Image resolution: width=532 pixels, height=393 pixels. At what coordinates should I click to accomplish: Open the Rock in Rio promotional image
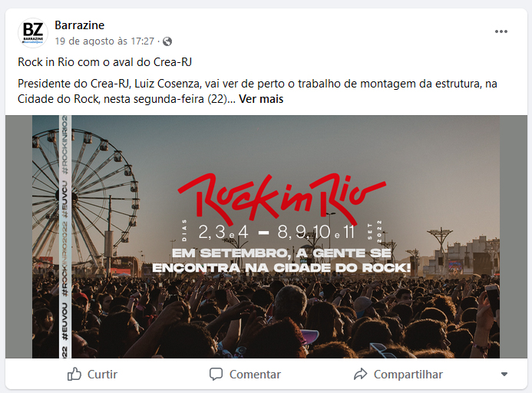266,236
